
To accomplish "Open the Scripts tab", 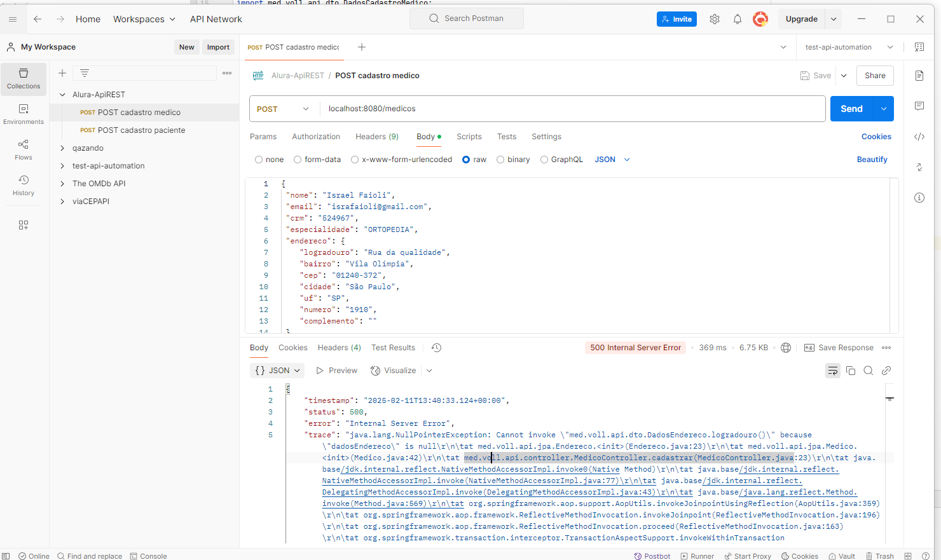I will click(x=469, y=137).
